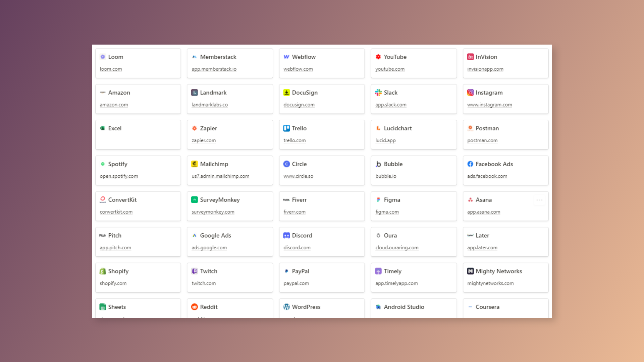Click the Circle logo icon

[286, 164]
